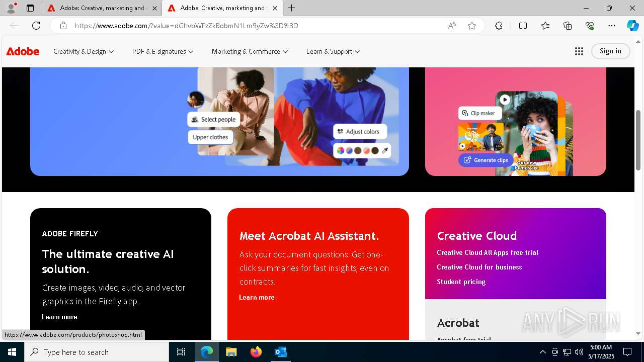Expand Creativity & Design menu
The width and height of the screenshot is (644, 362).
[x=84, y=51]
